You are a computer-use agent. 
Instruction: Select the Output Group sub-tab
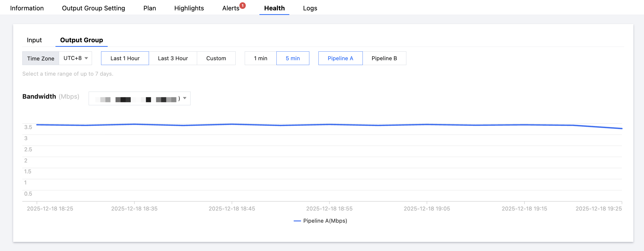(81, 40)
